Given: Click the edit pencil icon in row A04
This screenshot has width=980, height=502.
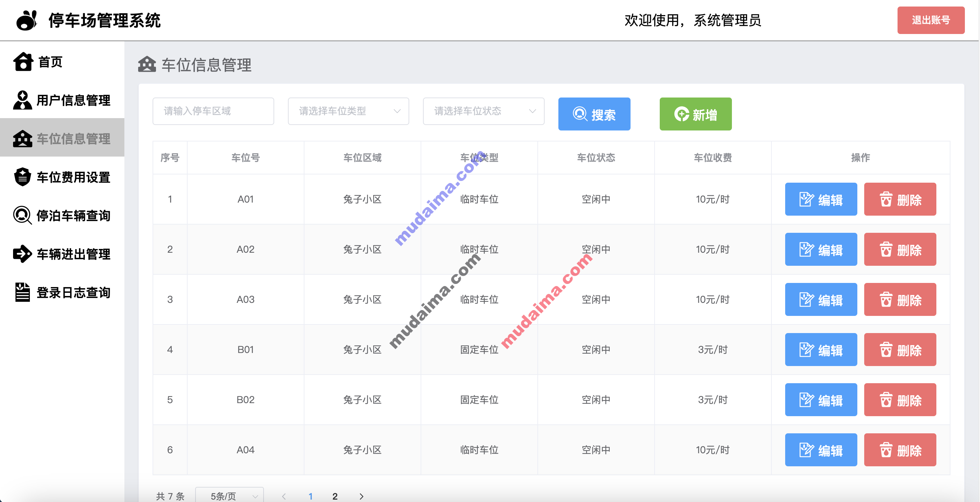Looking at the screenshot, I should tap(806, 450).
